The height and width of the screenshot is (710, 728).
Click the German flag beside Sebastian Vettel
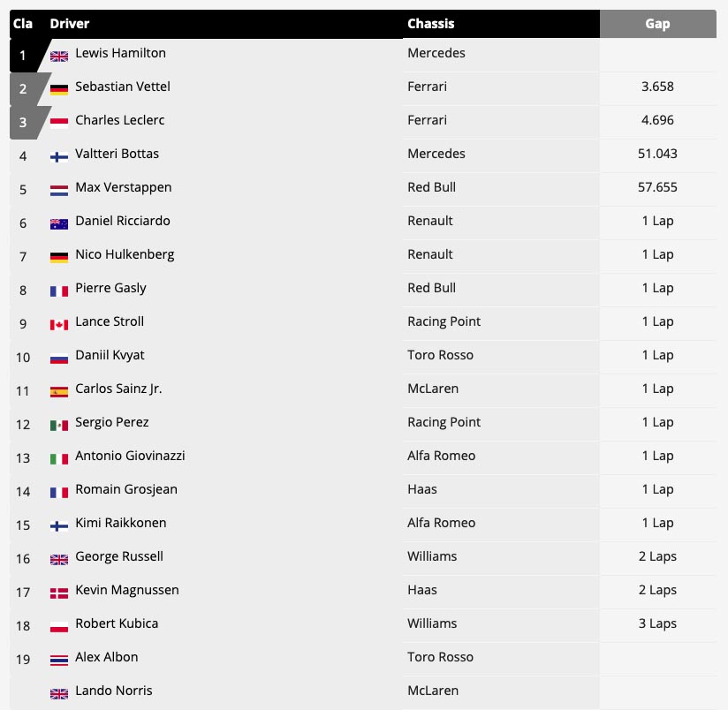[x=59, y=90]
